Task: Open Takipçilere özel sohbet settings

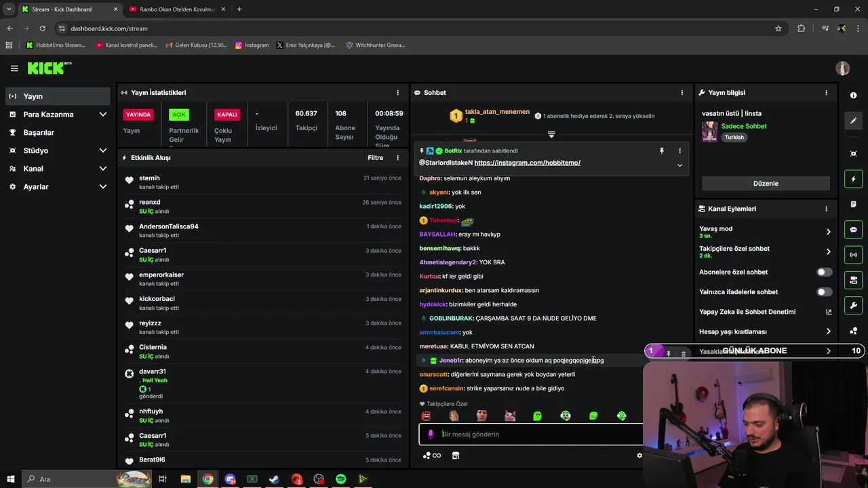Action: (x=765, y=251)
